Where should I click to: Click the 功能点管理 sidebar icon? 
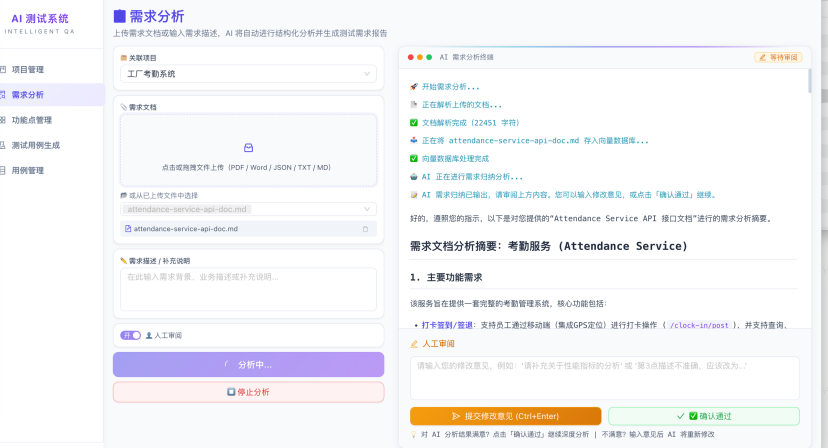coord(3,120)
